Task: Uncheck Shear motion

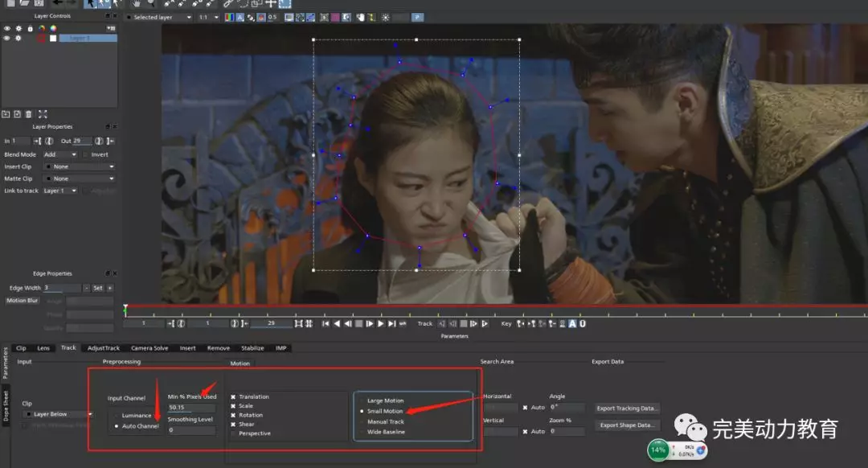Action: click(233, 425)
